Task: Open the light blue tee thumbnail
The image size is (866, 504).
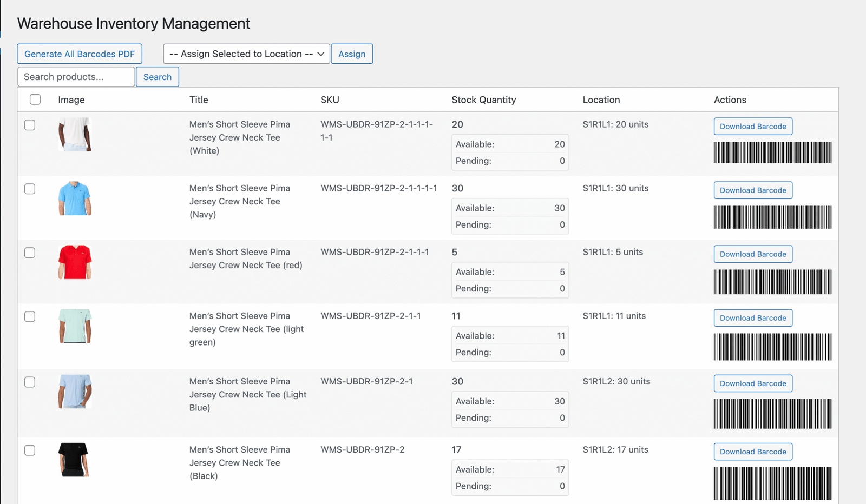Action: point(75,392)
